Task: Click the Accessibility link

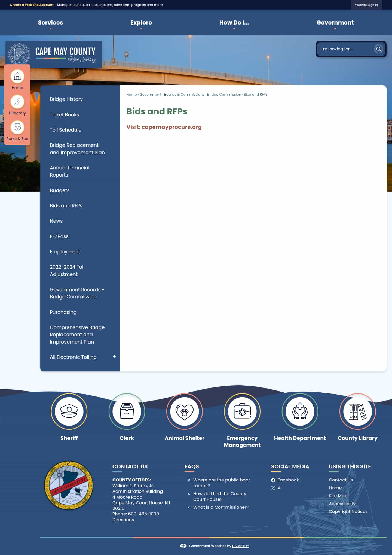Action: tap(342, 504)
